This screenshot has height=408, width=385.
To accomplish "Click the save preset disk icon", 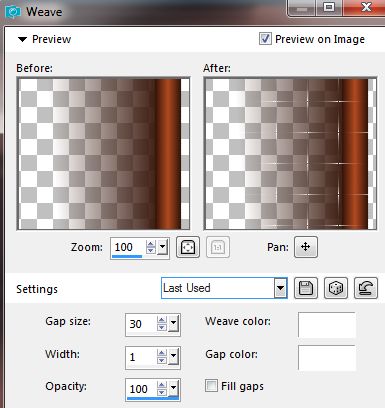I will click(306, 288).
